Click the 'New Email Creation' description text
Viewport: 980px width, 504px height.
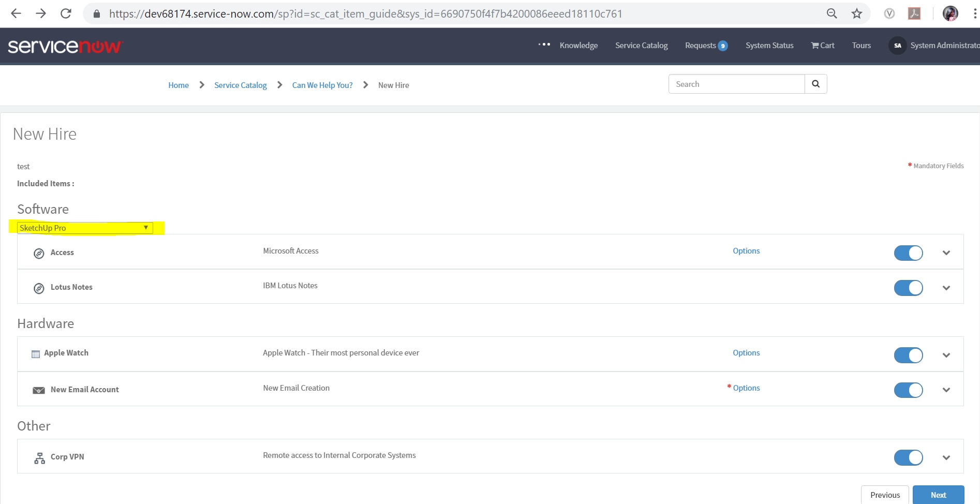pyautogui.click(x=296, y=388)
